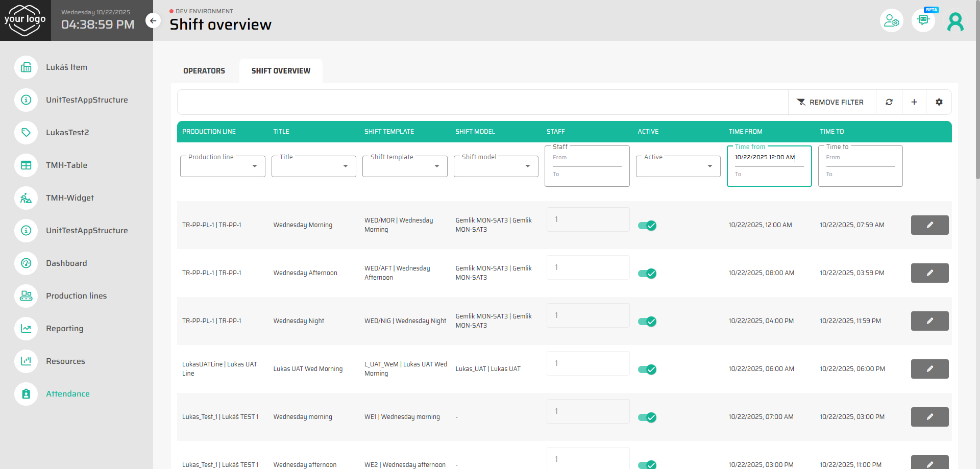Screen dimensions: 980x469
Task: Toggle Active switch for Wednesday Afternoon shift
Action: [647, 274]
